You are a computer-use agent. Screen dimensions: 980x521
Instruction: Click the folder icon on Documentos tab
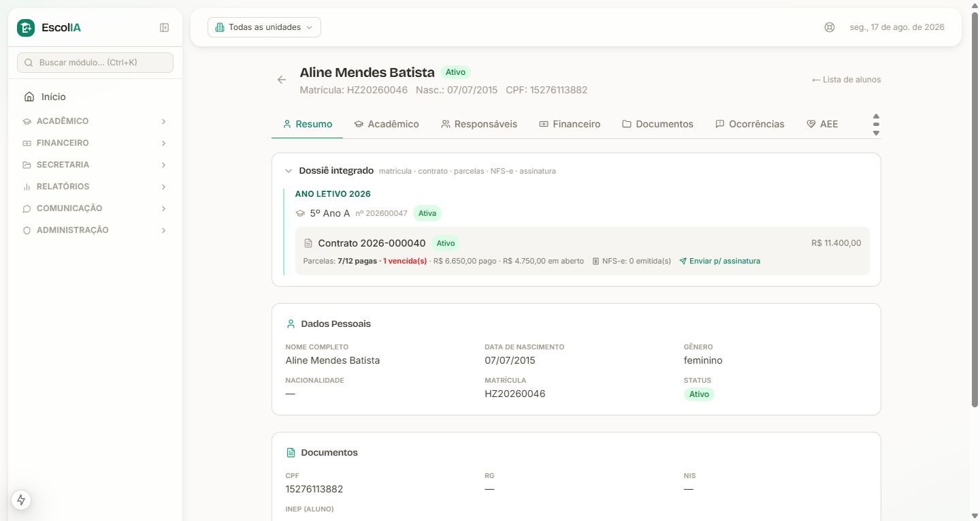[627, 124]
